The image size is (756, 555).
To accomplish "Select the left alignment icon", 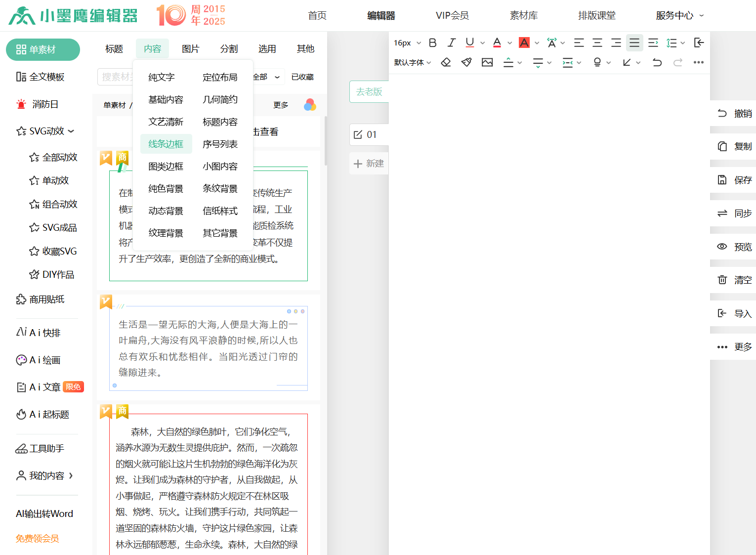I will pos(579,43).
